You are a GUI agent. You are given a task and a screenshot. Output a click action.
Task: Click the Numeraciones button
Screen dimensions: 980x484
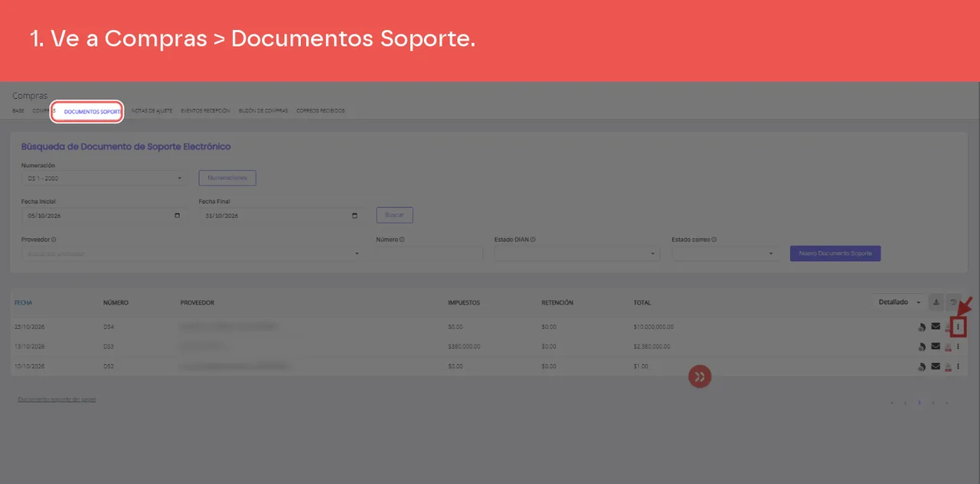click(x=227, y=178)
